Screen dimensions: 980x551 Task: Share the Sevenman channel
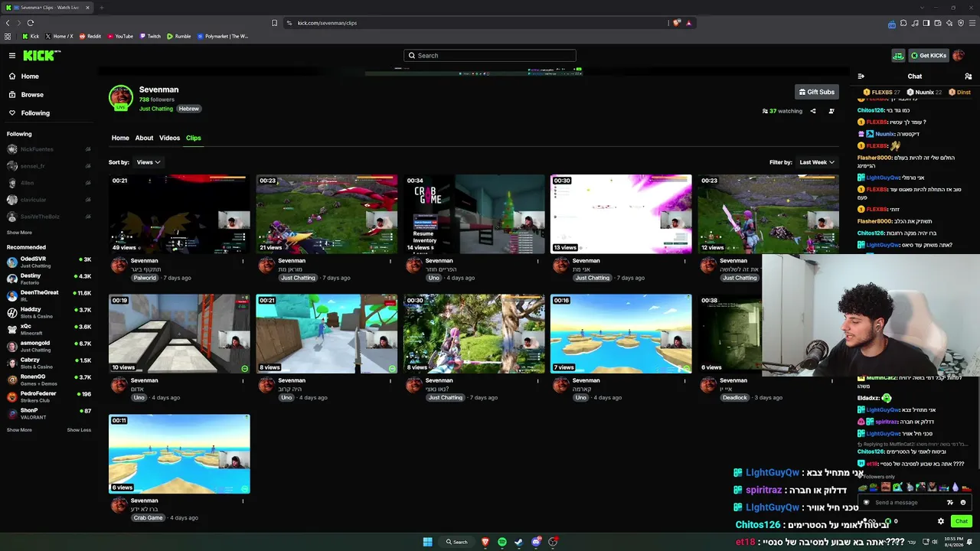coord(813,111)
